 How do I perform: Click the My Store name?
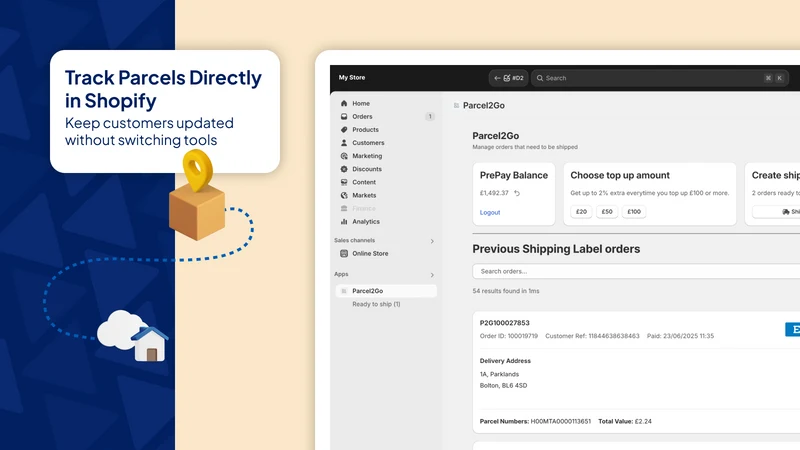(352, 78)
